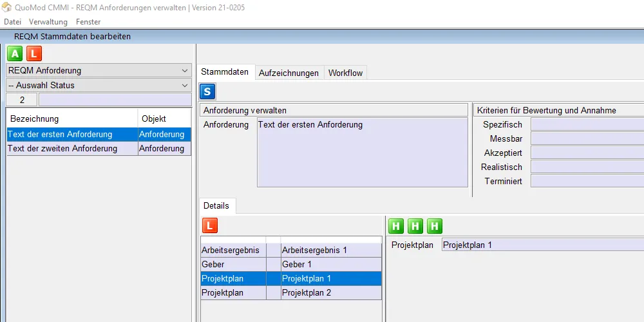Click the blue S icon under Stammdaten

[208, 91]
